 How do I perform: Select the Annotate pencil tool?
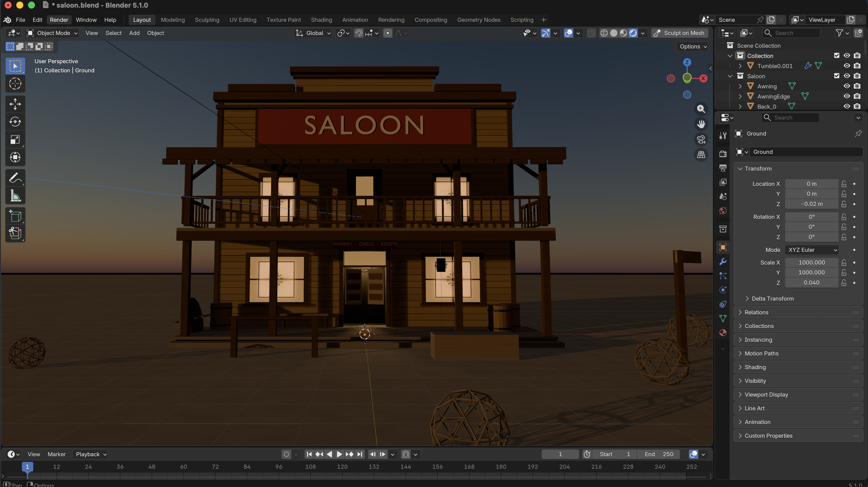pos(15,178)
